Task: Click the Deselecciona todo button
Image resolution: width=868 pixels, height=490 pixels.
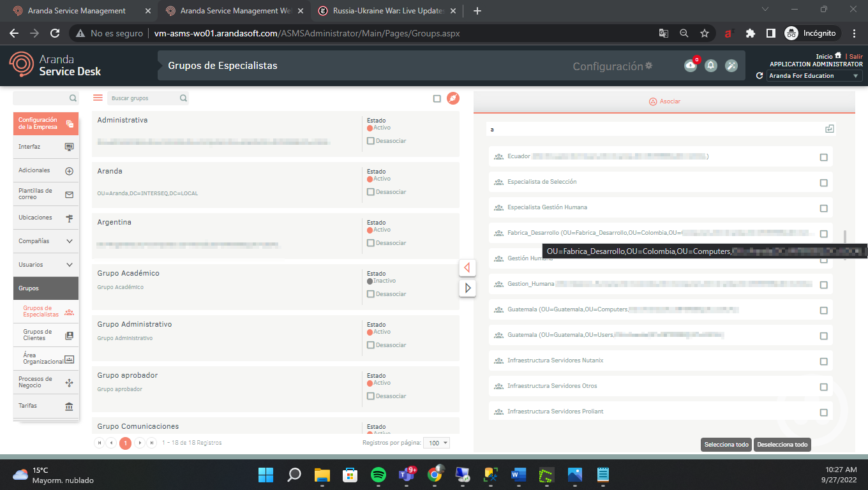Action: click(782, 445)
